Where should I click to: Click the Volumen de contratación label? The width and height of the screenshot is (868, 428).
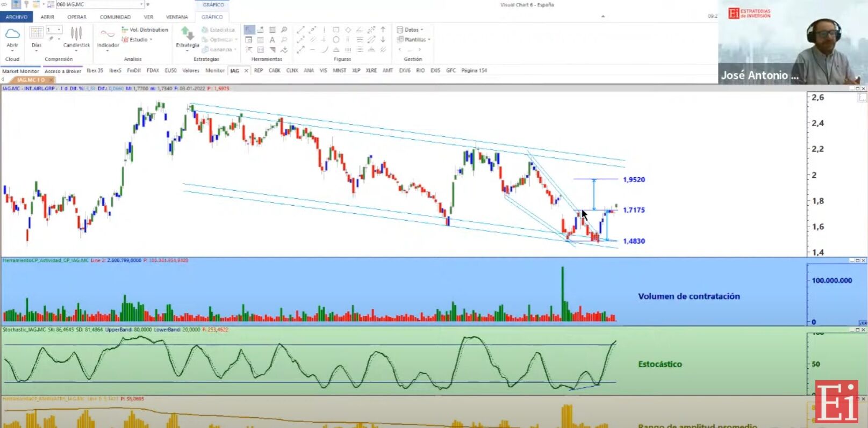689,296
